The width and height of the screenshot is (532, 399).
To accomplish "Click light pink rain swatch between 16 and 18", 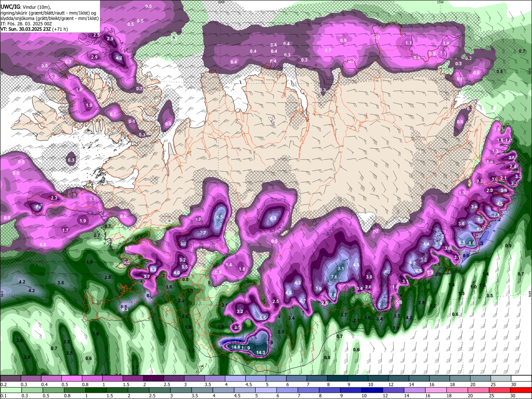I will (436, 390).
